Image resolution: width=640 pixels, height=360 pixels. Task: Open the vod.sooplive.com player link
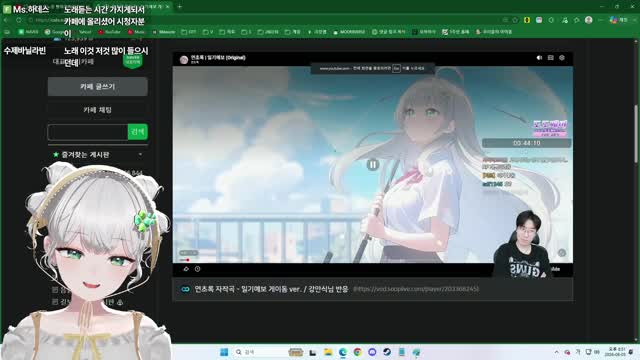tap(416, 289)
